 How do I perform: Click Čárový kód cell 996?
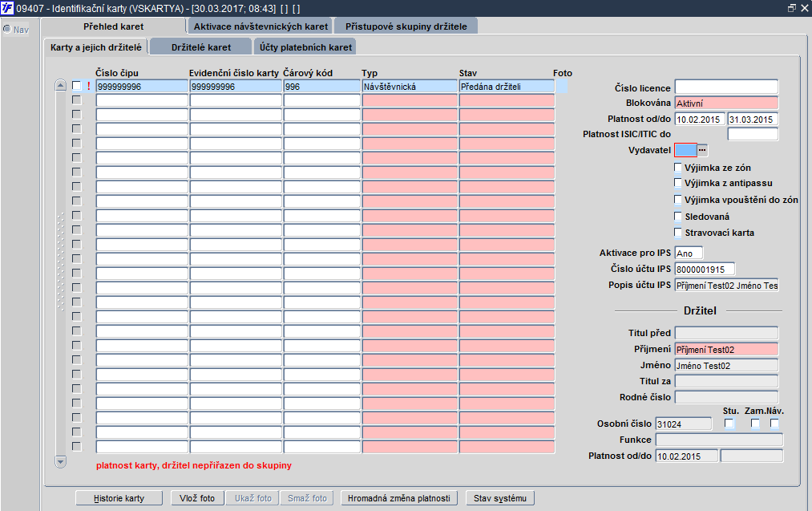click(x=321, y=87)
